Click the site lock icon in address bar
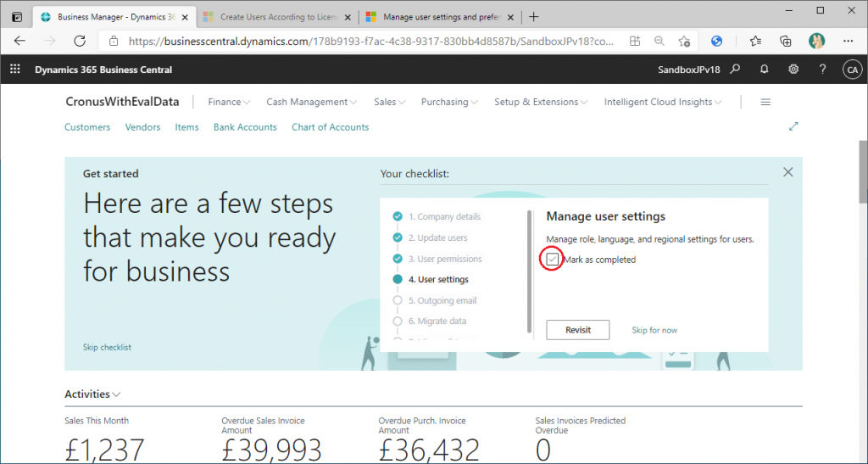Screen dimensions: 868x464 click(x=114, y=41)
